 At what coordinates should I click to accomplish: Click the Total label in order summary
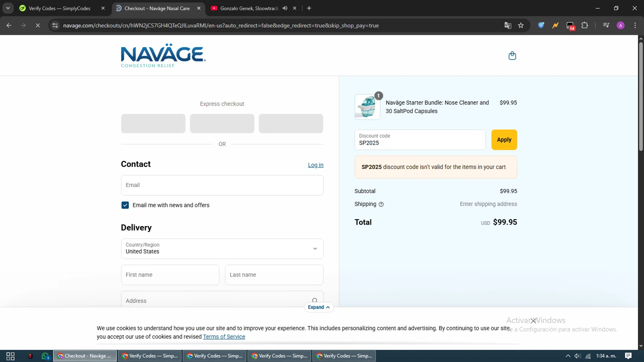(x=363, y=222)
